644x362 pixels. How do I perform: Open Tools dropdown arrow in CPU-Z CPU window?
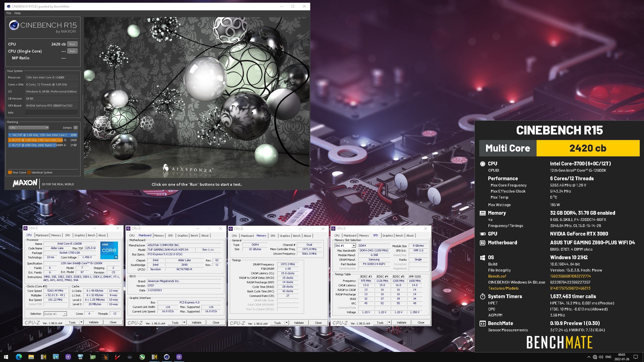point(81,322)
